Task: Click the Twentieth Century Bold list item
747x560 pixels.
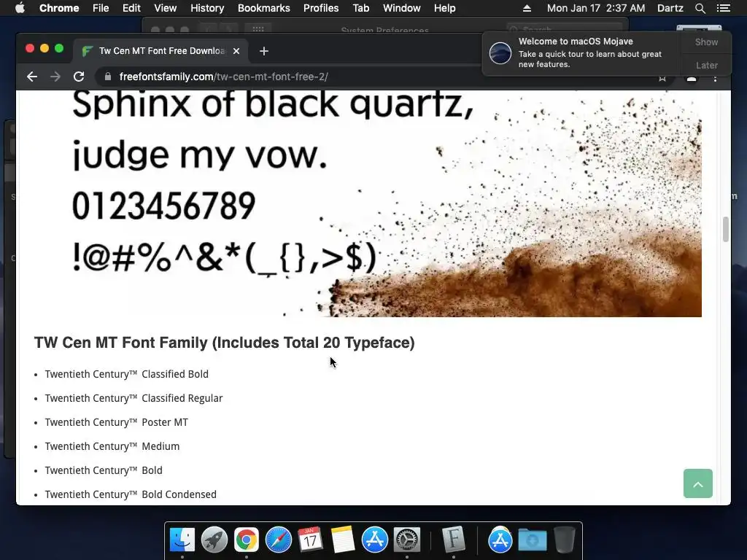Action: click(x=104, y=470)
